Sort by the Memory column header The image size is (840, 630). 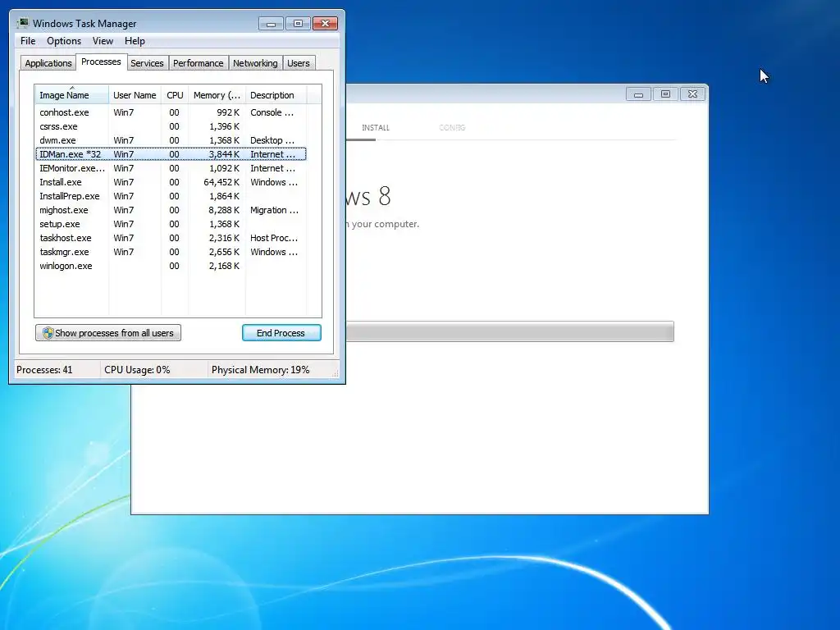pos(217,95)
